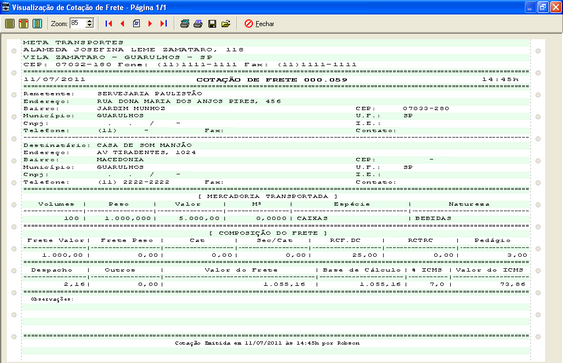Screen dimensions: 563x363
Task: Select the page-width view icon
Action: pos(37,24)
